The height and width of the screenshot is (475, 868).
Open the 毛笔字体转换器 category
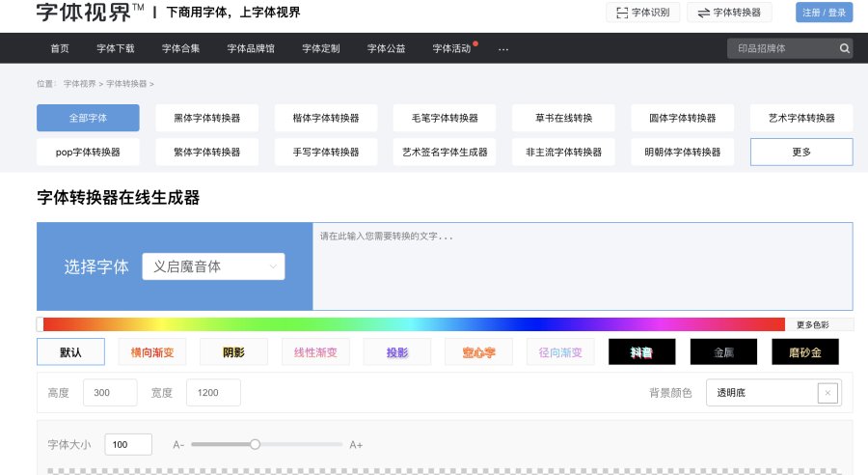[x=445, y=118]
